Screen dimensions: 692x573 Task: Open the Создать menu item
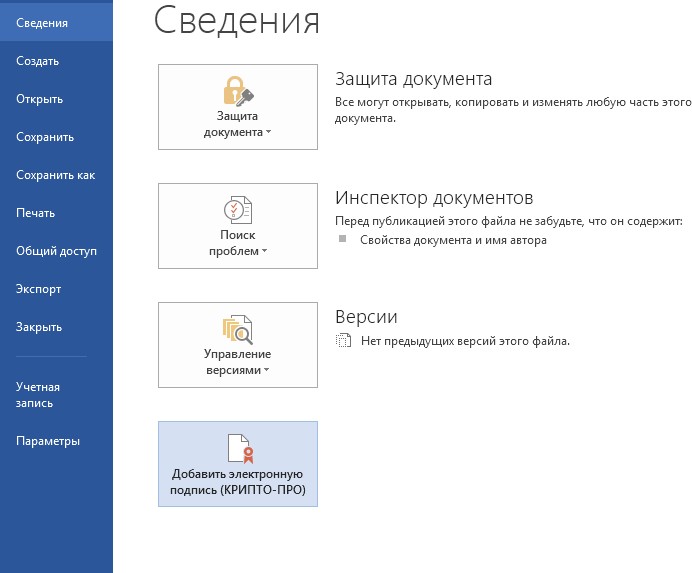click(x=38, y=61)
